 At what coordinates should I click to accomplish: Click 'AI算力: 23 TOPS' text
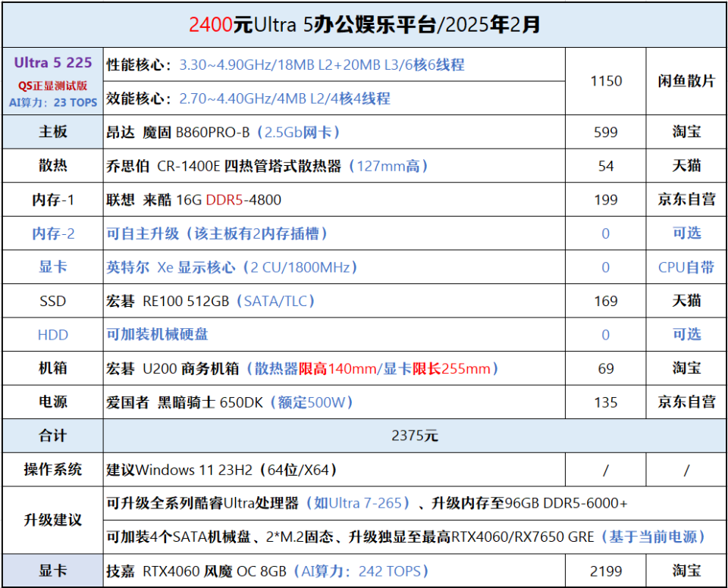pyautogui.click(x=53, y=102)
